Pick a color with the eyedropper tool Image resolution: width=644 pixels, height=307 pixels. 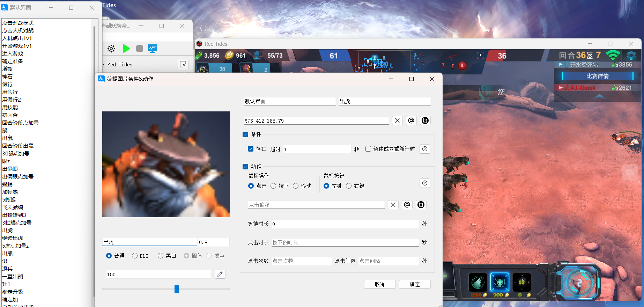[x=220, y=274]
